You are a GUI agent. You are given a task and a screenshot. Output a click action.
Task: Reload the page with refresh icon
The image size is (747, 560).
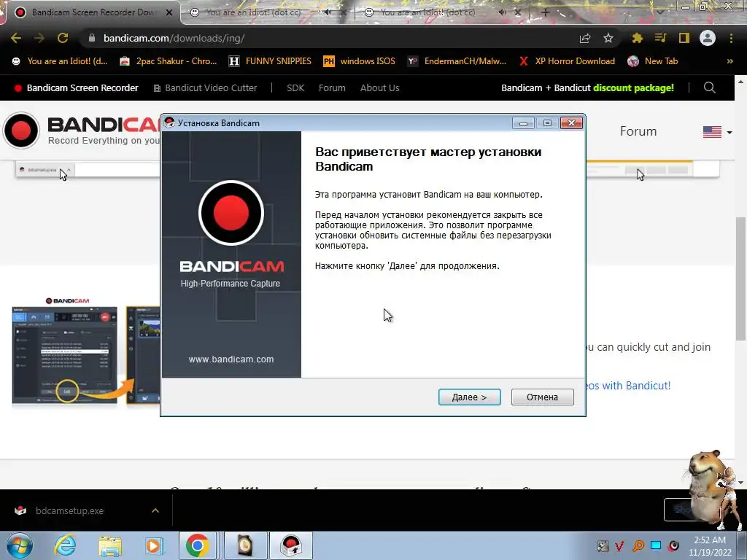pos(63,38)
